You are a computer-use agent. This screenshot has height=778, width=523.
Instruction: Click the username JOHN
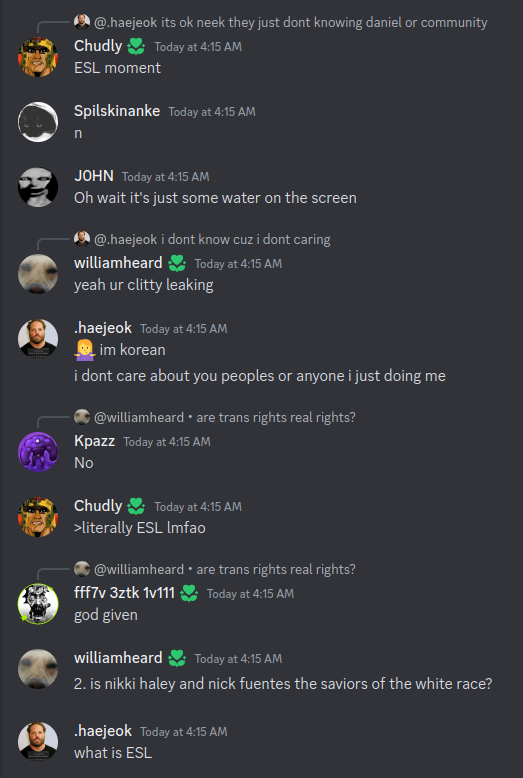click(94, 176)
